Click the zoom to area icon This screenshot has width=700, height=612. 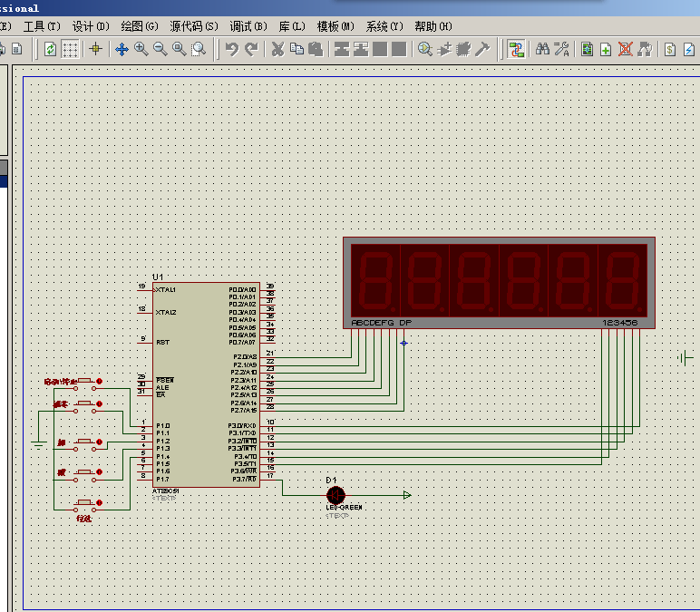(x=199, y=49)
